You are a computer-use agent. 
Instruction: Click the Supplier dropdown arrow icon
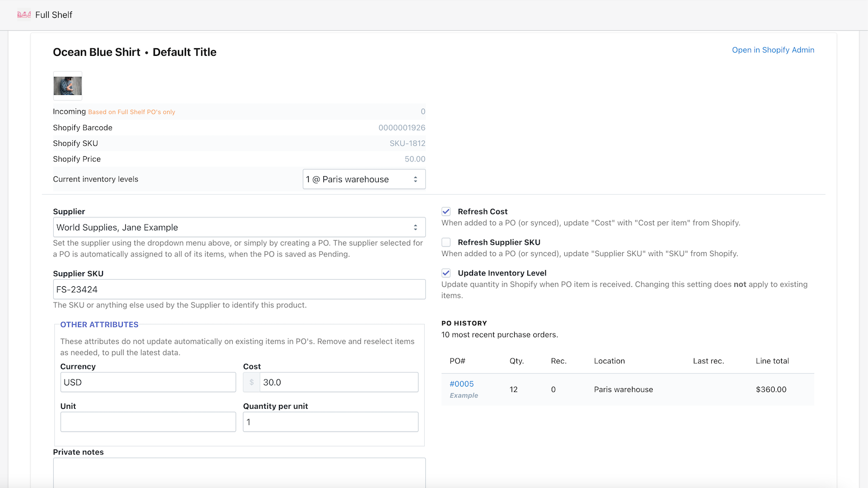[x=416, y=228]
